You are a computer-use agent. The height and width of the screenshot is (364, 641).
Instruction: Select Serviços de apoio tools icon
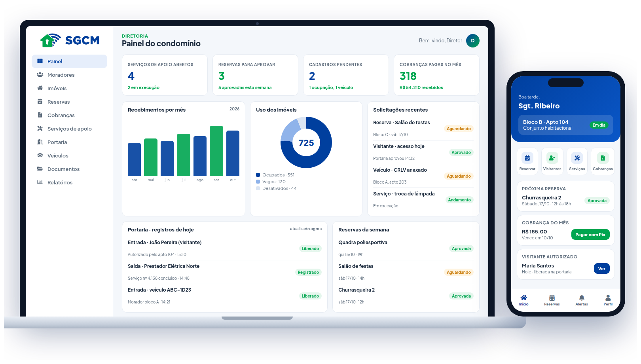pyautogui.click(x=40, y=129)
